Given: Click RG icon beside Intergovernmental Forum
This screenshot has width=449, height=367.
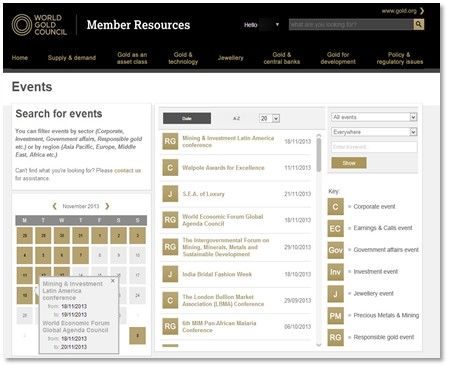Looking at the screenshot, I should tap(170, 247).
